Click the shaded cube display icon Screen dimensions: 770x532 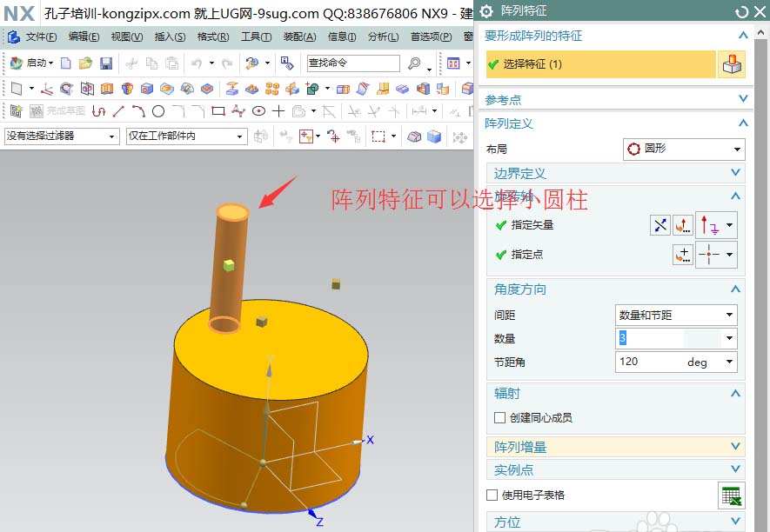(434, 136)
